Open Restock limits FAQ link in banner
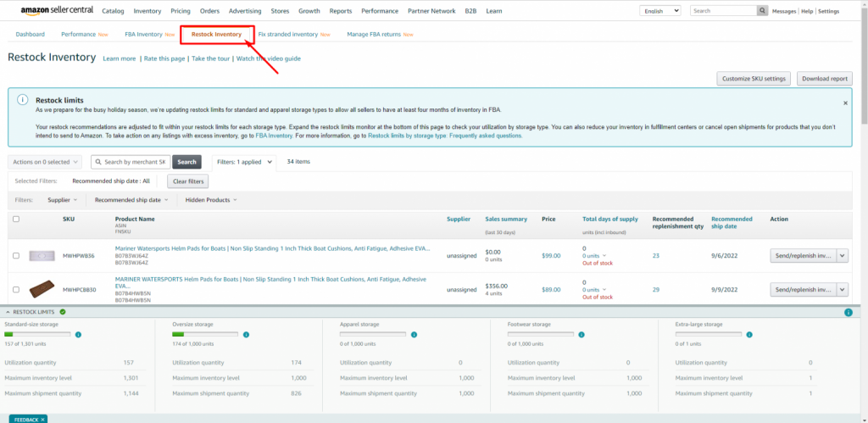Screen dimensions: 868x423 [x=445, y=136]
